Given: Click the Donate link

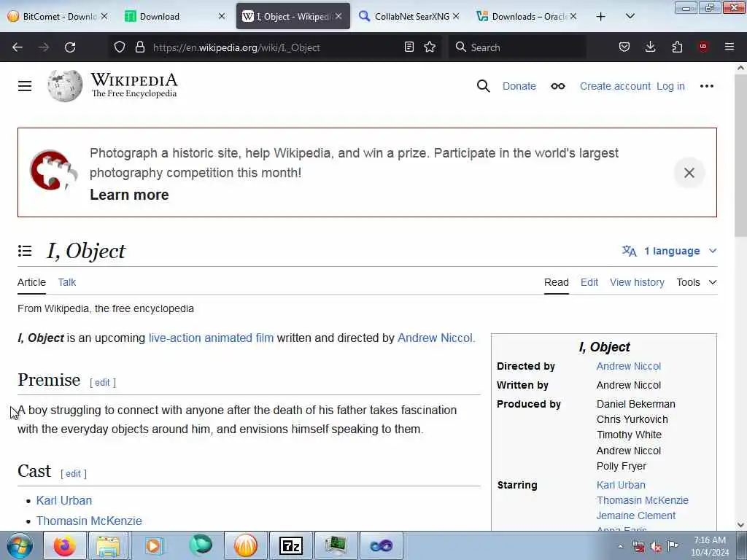Looking at the screenshot, I should (x=519, y=86).
